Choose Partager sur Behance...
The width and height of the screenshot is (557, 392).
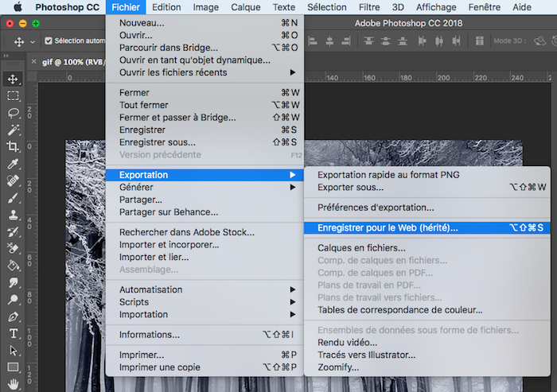[x=204, y=212]
